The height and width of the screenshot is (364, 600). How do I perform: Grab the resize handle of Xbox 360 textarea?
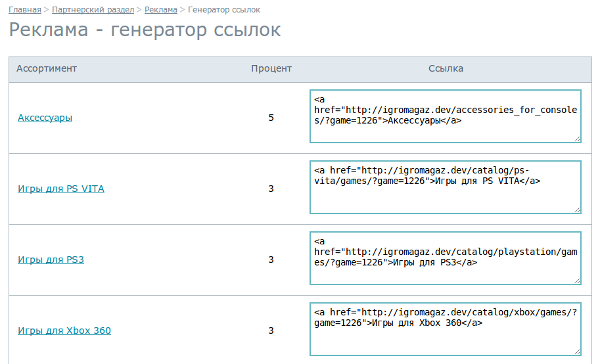577,352
